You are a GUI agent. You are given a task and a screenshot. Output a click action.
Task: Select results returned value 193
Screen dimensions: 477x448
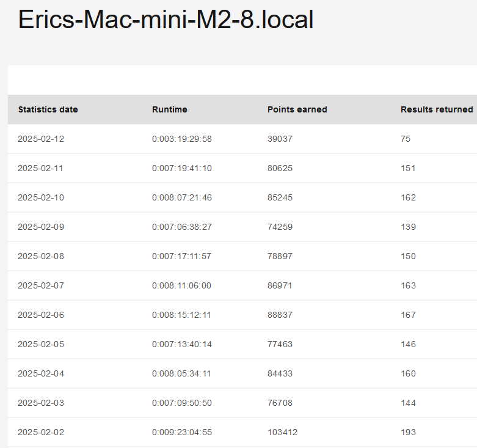(x=408, y=432)
